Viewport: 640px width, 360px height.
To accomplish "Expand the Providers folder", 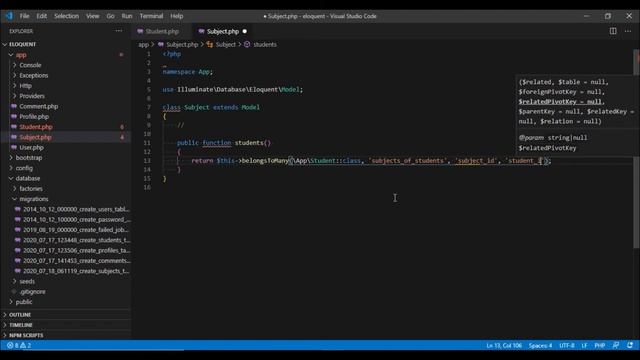I will pos(32,96).
